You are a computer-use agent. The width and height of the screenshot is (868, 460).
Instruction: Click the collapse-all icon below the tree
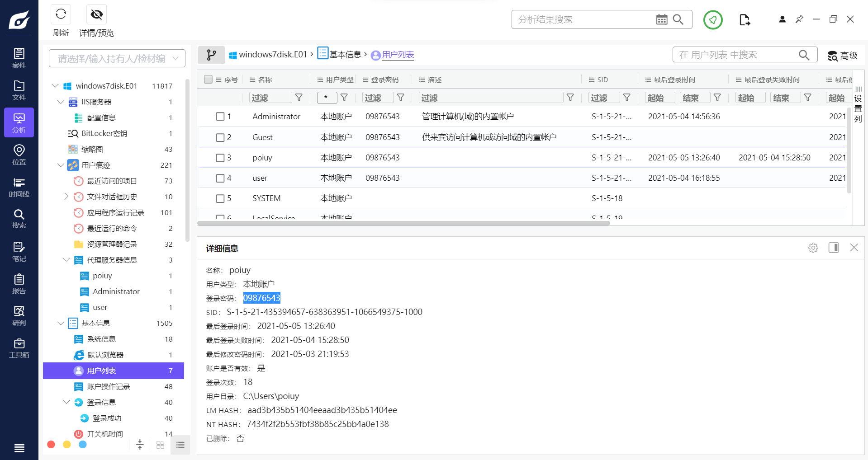pyautogui.click(x=140, y=445)
